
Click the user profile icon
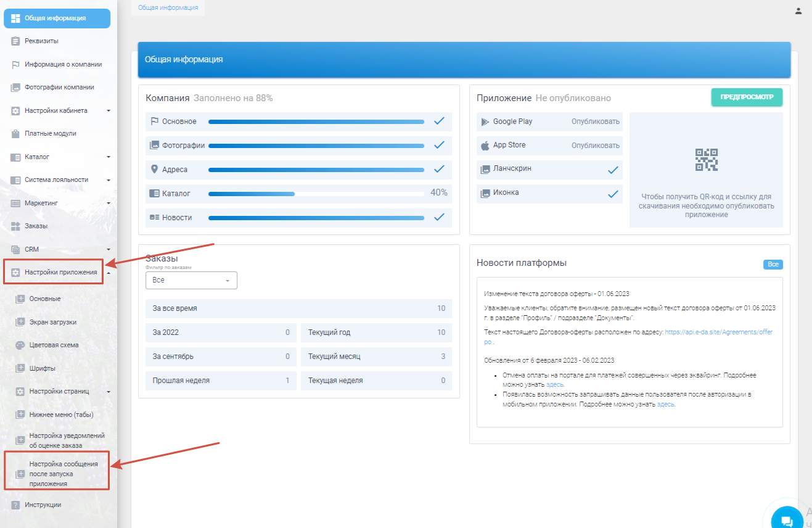798,10
